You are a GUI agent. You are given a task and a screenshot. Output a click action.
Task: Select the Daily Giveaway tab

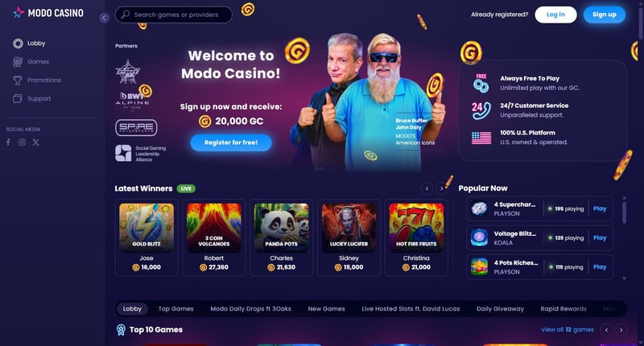500,309
